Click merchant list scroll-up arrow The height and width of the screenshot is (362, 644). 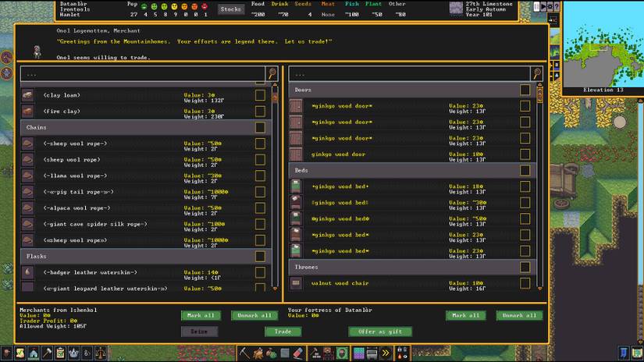tap(276, 85)
